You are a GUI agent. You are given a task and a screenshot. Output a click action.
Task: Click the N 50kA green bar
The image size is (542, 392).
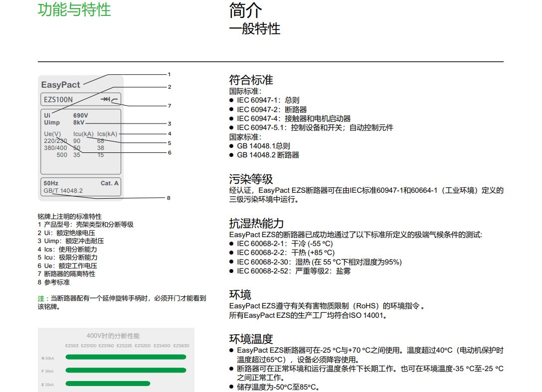click(x=126, y=357)
